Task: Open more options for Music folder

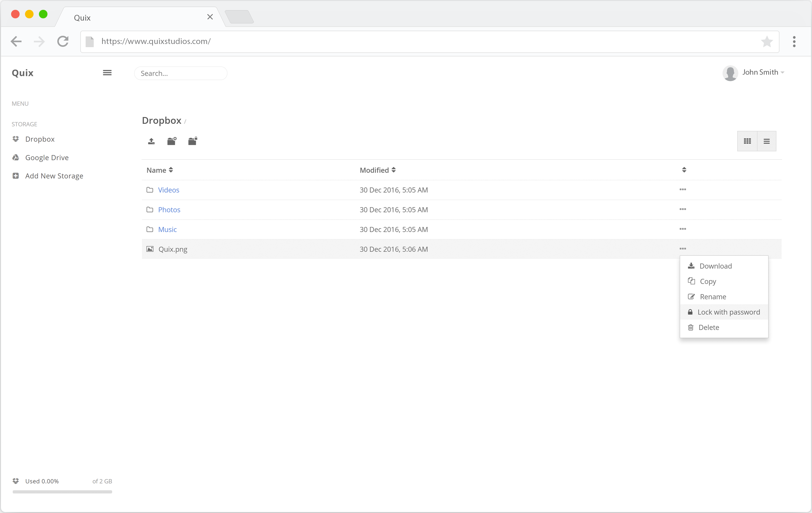Action: (x=683, y=229)
